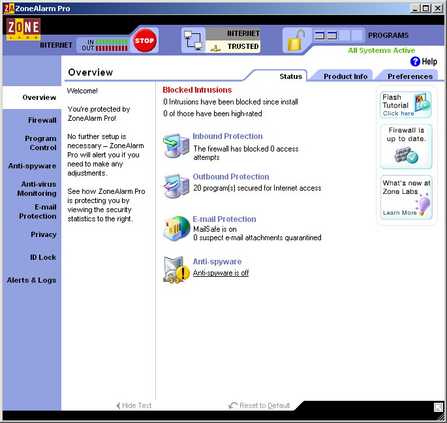Click the Firewall is up to date tile
Screen dimensions: 447x423
click(406, 146)
